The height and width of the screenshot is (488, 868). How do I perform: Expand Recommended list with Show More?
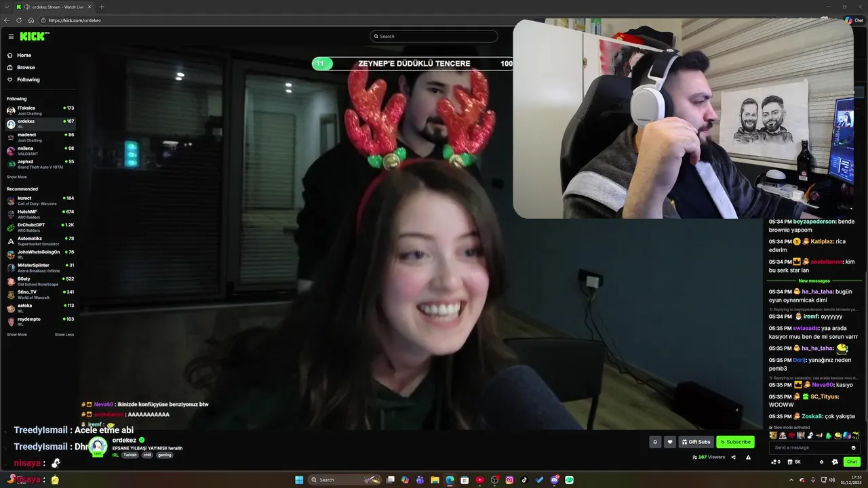pos(17,334)
